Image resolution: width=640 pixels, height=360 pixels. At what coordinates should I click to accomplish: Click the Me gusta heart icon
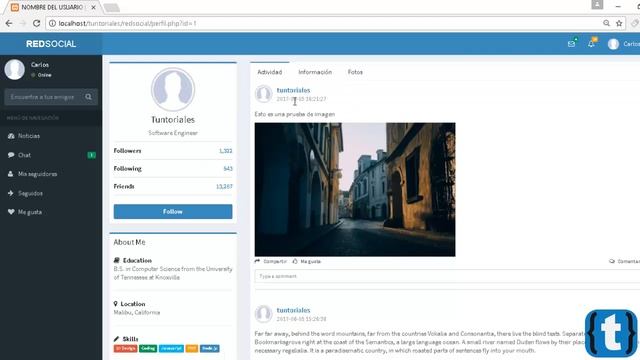(x=11, y=212)
